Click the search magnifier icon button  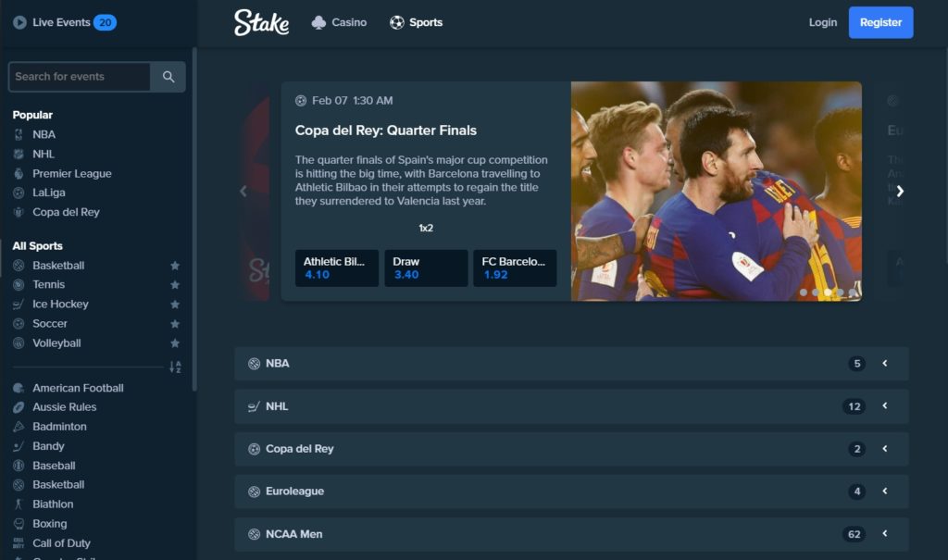coord(168,77)
